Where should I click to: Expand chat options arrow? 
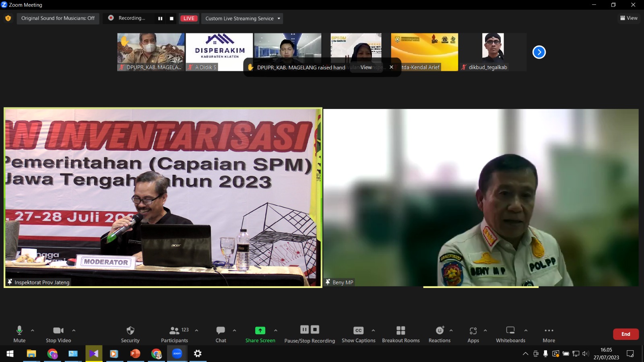234,331
